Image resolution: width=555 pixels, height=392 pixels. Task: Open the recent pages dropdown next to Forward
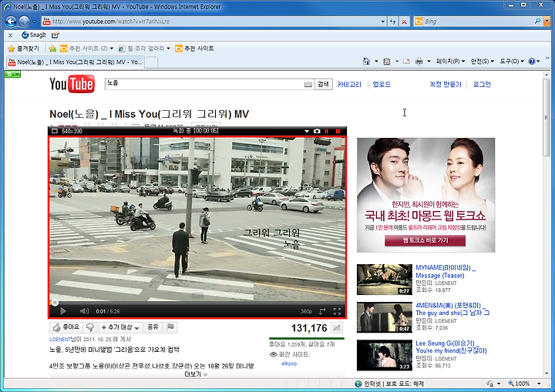35,22
